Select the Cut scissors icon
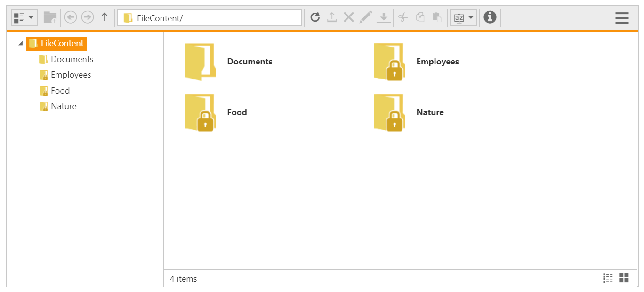Image resolution: width=644 pixels, height=292 pixels. 403,17
